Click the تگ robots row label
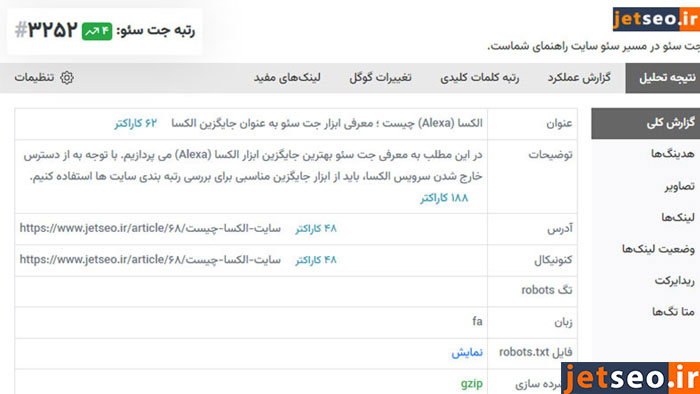The height and width of the screenshot is (394, 700). [546, 290]
